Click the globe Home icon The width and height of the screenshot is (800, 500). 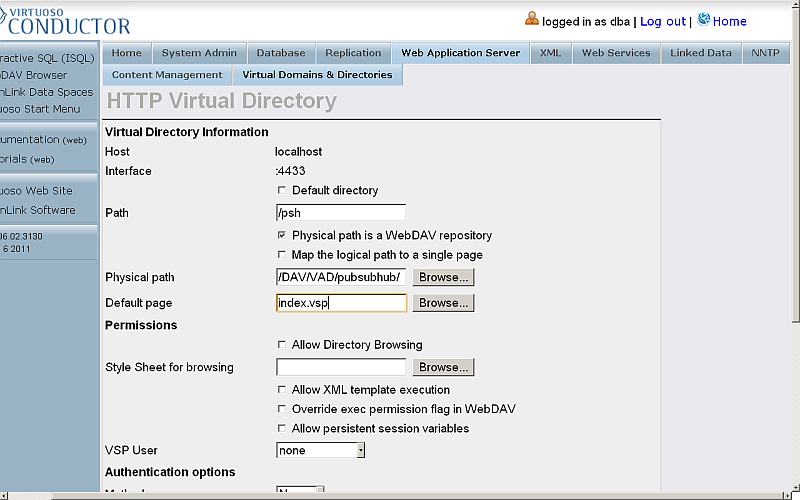(x=703, y=19)
